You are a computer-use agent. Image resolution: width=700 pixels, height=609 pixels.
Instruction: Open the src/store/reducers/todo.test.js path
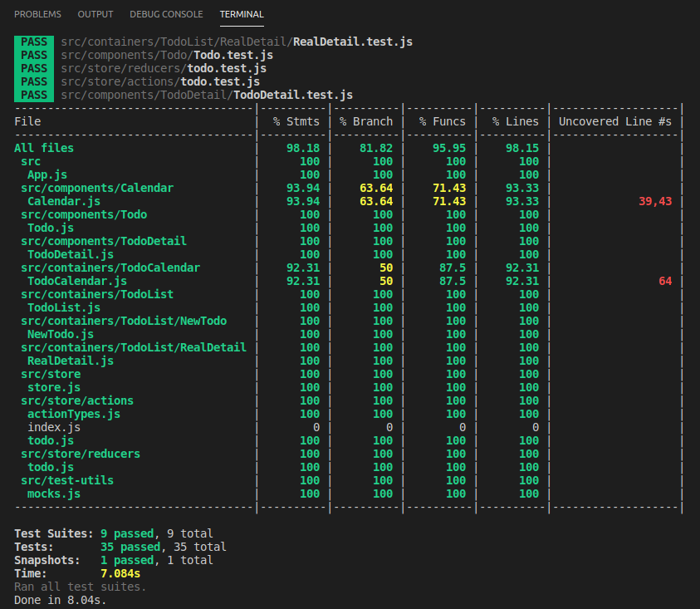coord(164,68)
